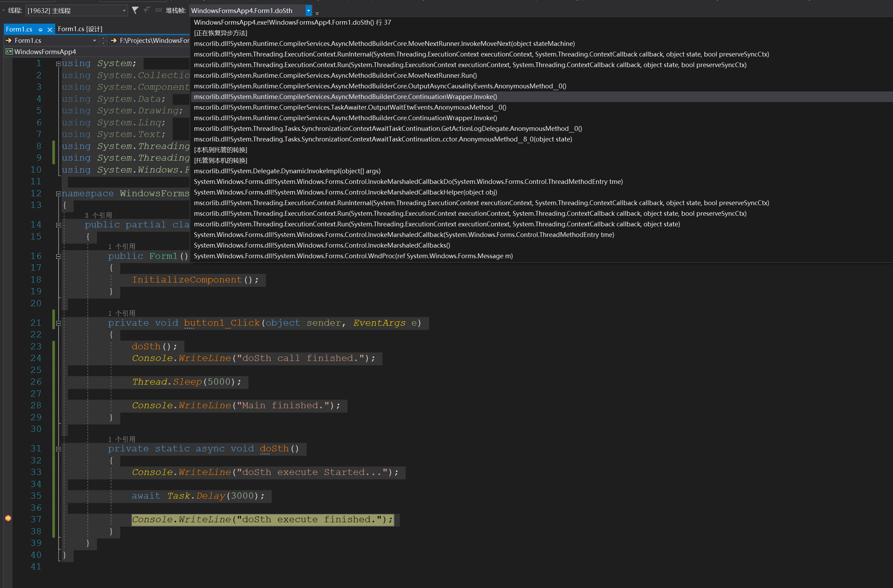Image resolution: width=893 pixels, height=588 pixels.
Task: Click Thread.Sleep(5000) on line 26
Action: [x=186, y=382]
